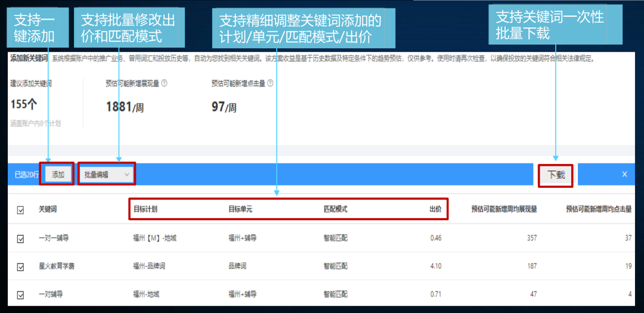The height and width of the screenshot is (313, 644).
Task: Click the 匹配模式 column header
Action: click(336, 209)
